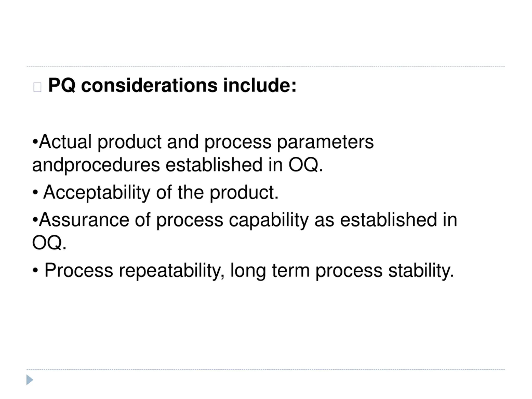This screenshot has height=399, width=532.
Task: Click the bottom dashed divider line
Action: tap(266, 370)
